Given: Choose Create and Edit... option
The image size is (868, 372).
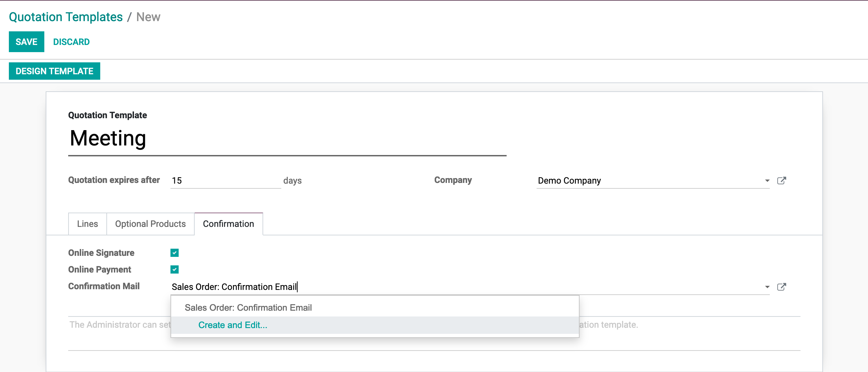Looking at the screenshot, I should click(x=233, y=325).
